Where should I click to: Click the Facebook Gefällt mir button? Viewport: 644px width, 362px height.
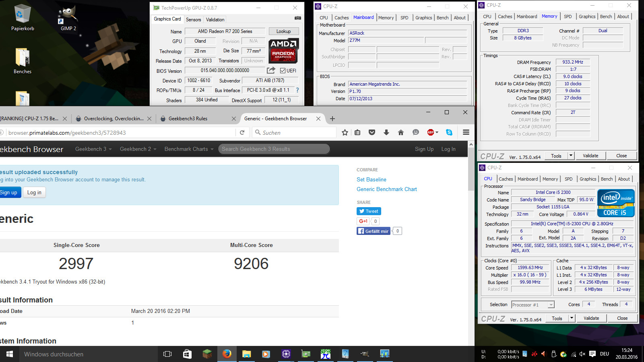coord(374,231)
